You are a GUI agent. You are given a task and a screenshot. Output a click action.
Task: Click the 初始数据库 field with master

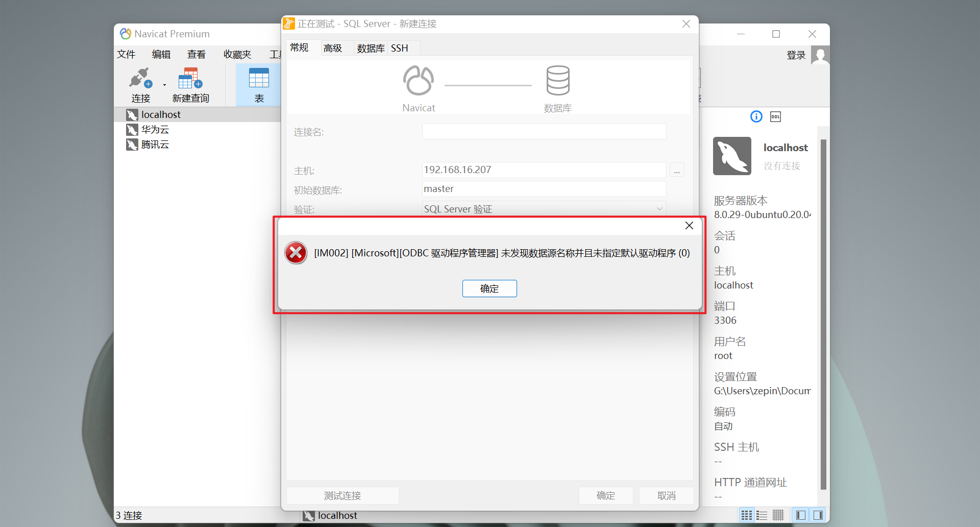click(544, 189)
